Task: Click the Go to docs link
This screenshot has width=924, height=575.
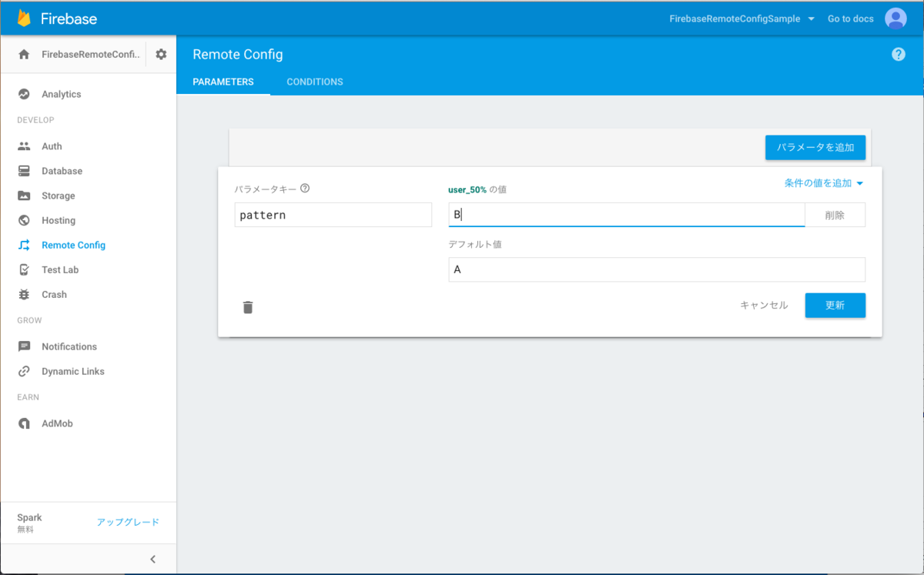Action: [x=850, y=18]
